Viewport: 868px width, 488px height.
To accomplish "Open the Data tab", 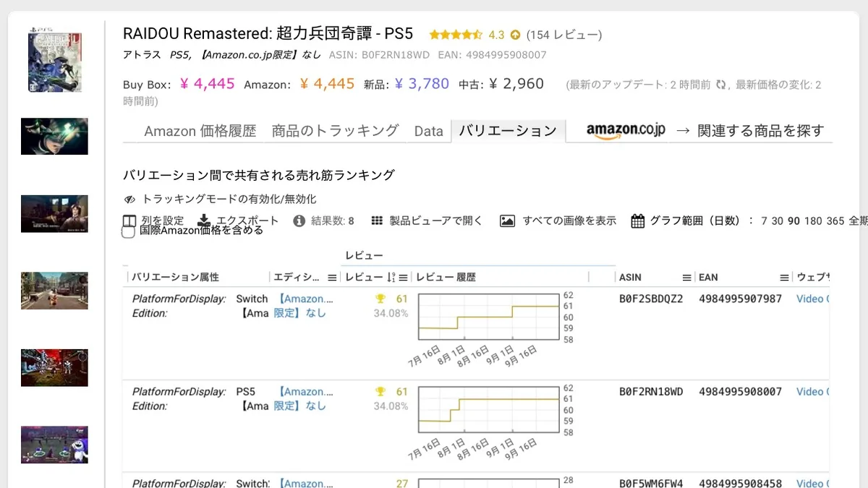I will [x=429, y=131].
